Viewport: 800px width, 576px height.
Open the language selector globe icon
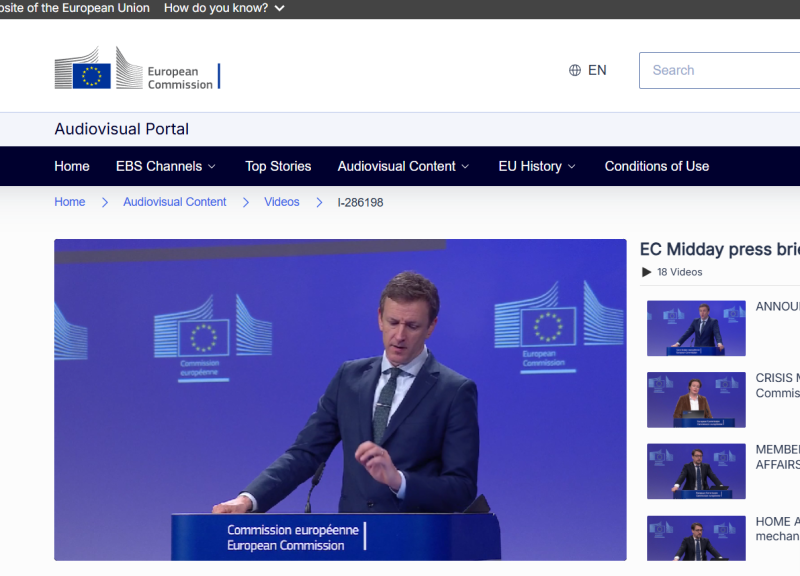click(x=575, y=70)
